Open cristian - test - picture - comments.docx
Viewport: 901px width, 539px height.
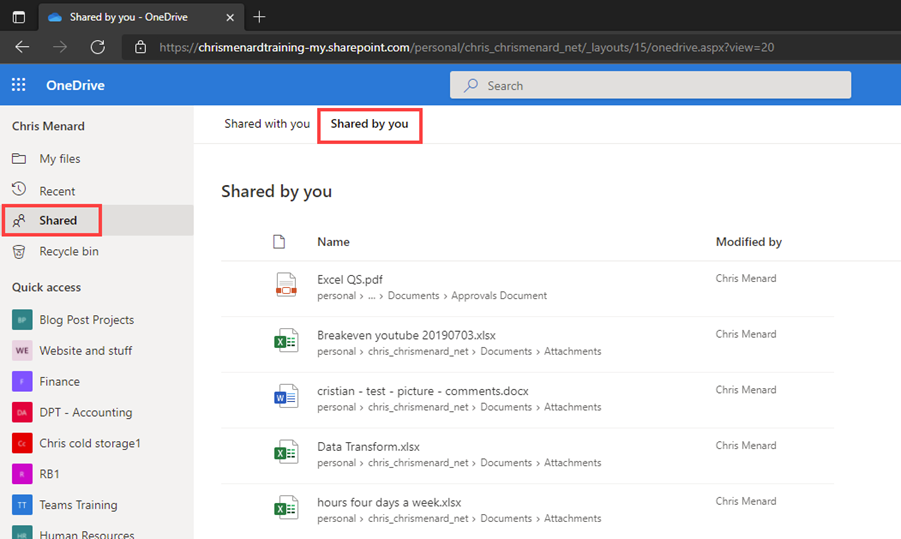click(422, 391)
